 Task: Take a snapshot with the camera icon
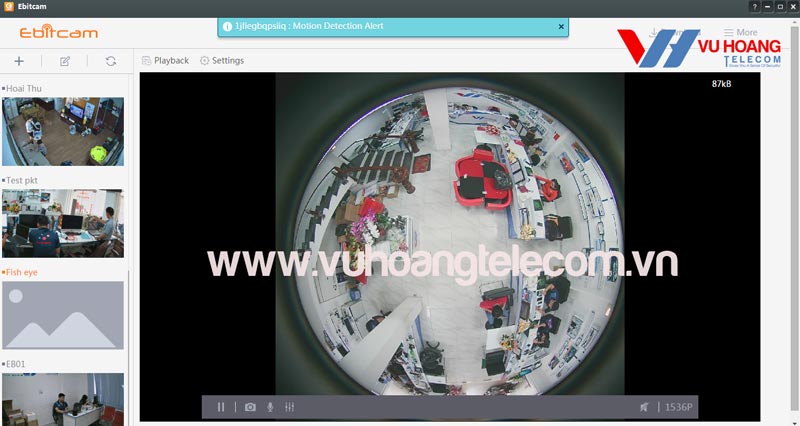pyautogui.click(x=250, y=407)
